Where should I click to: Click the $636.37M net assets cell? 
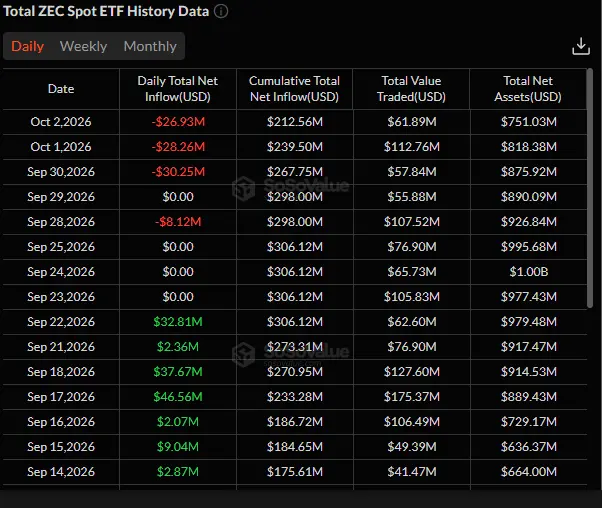coord(529,446)
